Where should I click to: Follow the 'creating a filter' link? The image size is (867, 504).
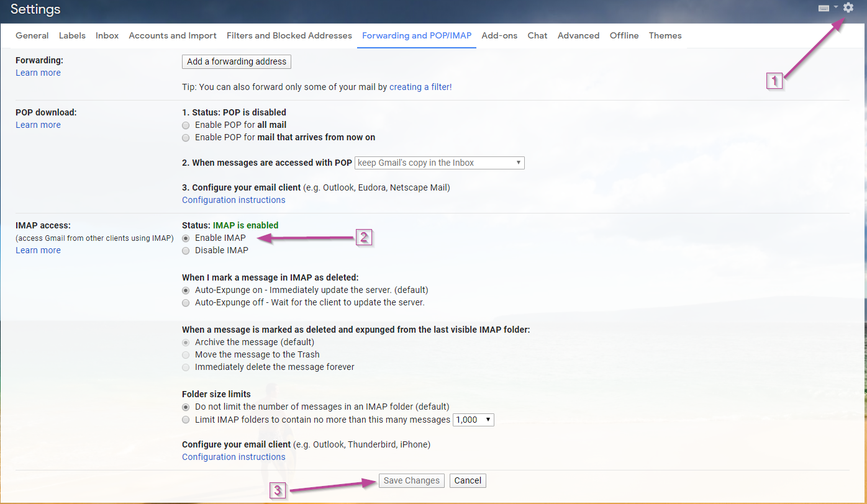420,87
